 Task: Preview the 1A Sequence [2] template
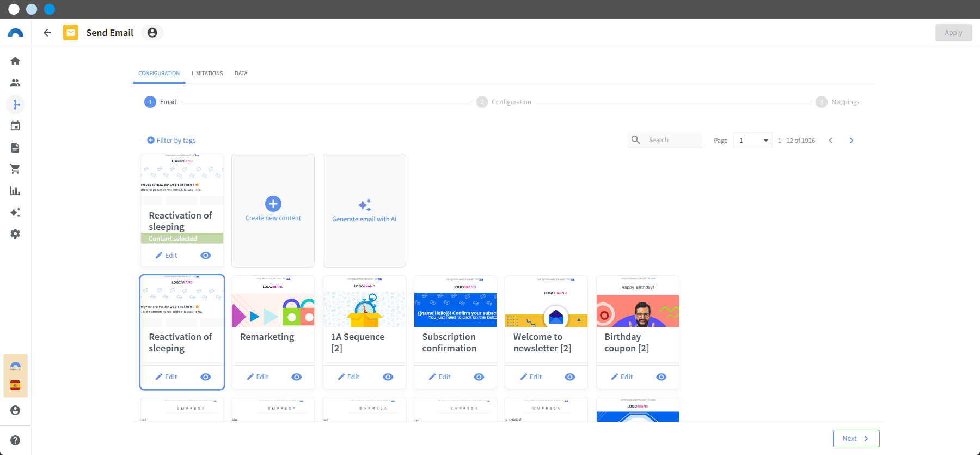click(388, 377)
